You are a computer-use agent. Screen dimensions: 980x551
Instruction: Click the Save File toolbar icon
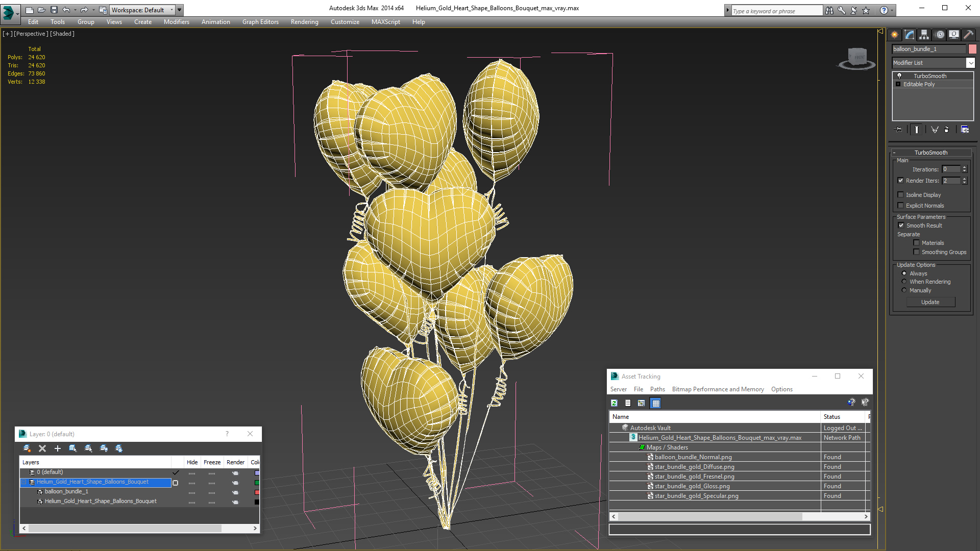coord(54,10)
